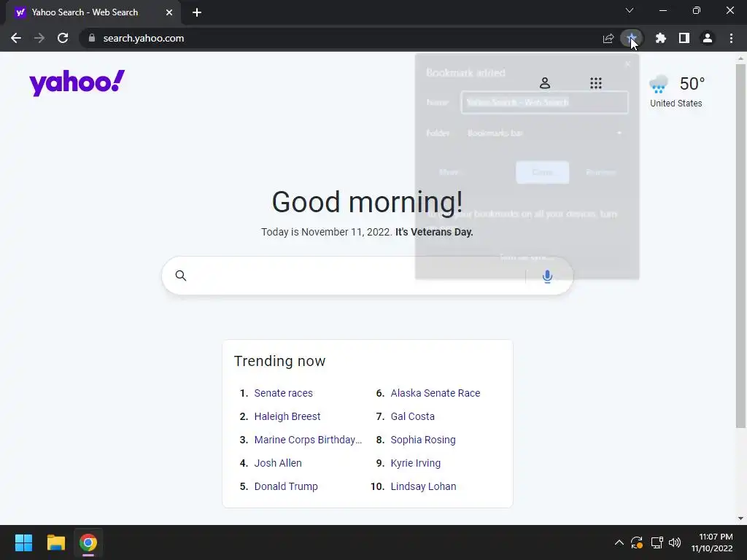Open the taskbar clock showing 11:07 PM

pyautogui.click(x=712, y=542)
